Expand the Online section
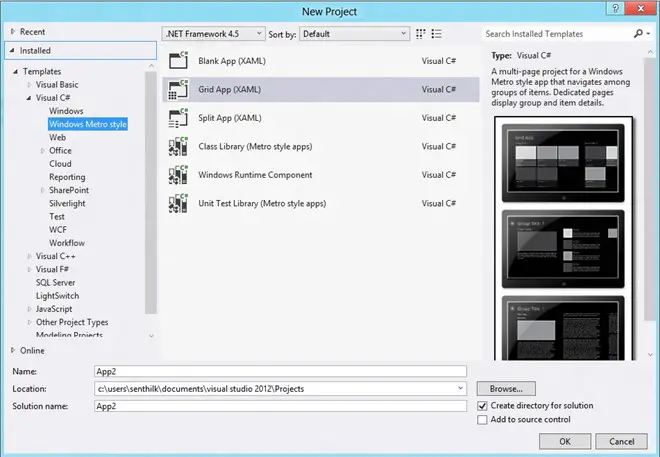This screenshot has width=660, height=457. [13, 350]
